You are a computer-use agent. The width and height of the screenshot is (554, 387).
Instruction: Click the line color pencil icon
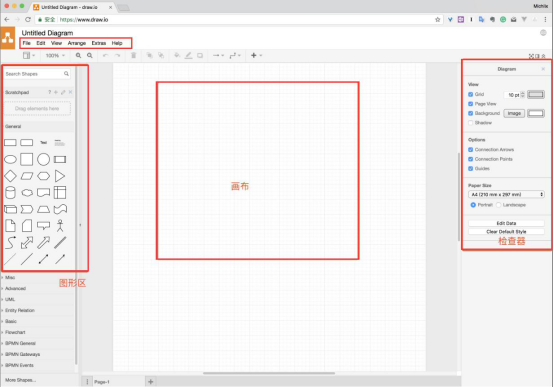tap(189, 55)
